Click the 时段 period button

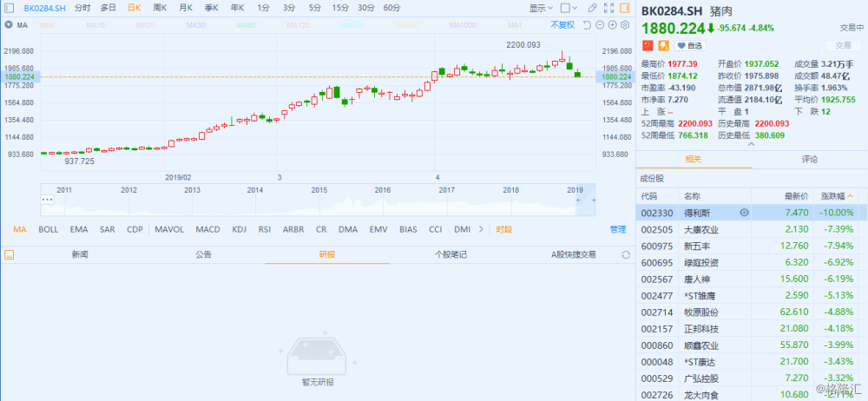click(x=504, y=229)
